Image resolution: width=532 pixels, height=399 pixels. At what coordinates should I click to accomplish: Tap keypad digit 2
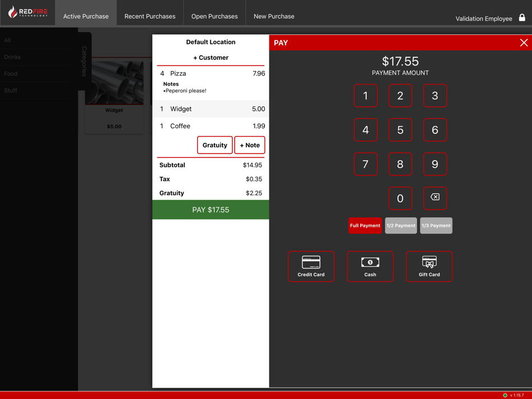coord(400,95)
